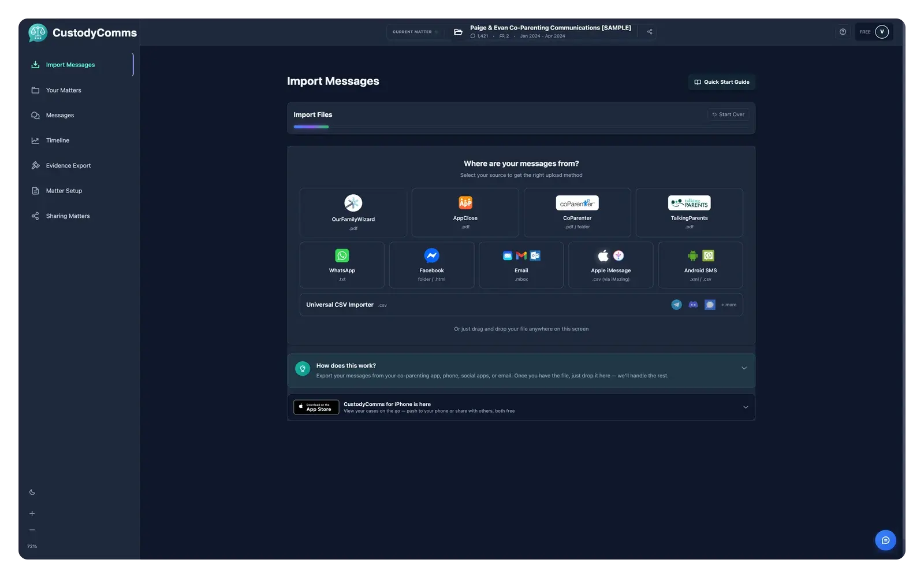
Task: Click the lightbulb tip icon
Action: tap(303, 368)
